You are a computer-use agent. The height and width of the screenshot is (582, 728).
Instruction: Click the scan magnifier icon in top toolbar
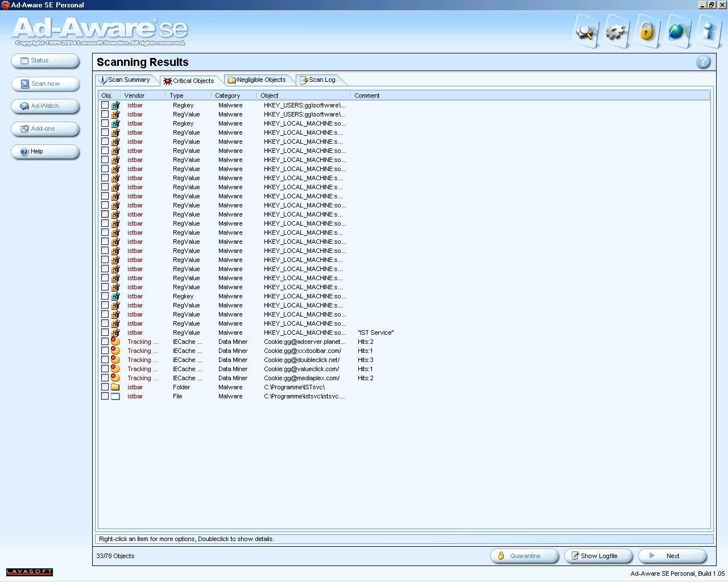(585, 32)
